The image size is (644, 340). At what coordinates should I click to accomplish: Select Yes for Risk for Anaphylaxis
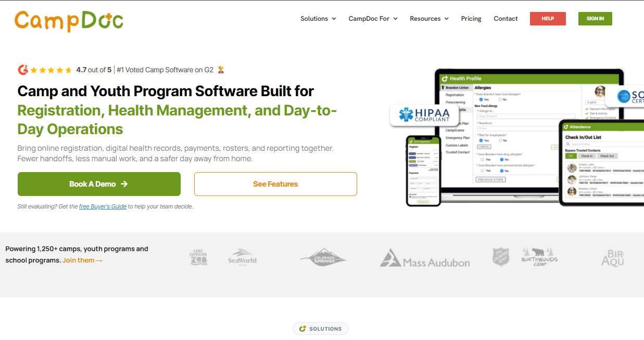tap(481, 140)
